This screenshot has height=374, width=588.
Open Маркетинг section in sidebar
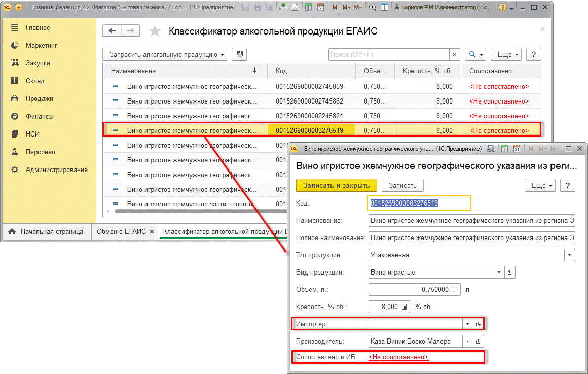(41, 45)
